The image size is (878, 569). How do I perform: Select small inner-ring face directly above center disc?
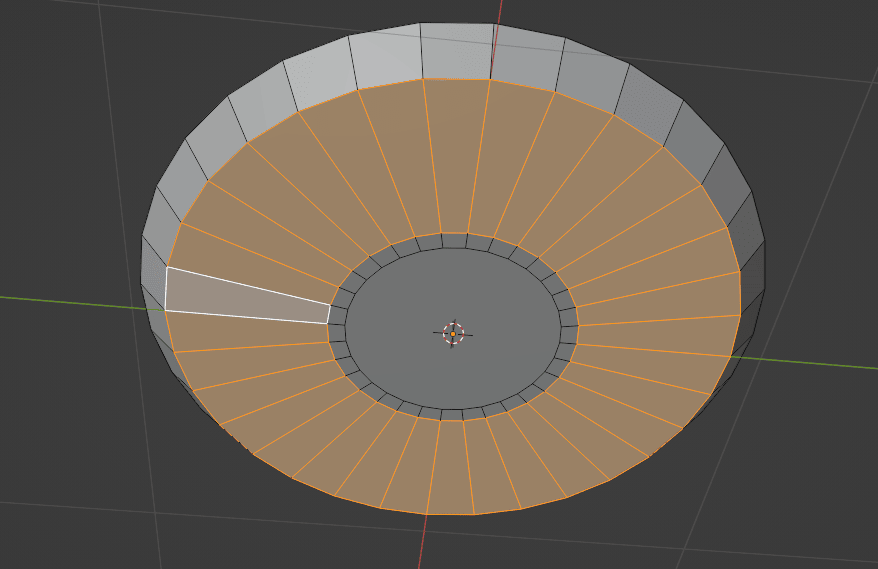pos(454,241)
